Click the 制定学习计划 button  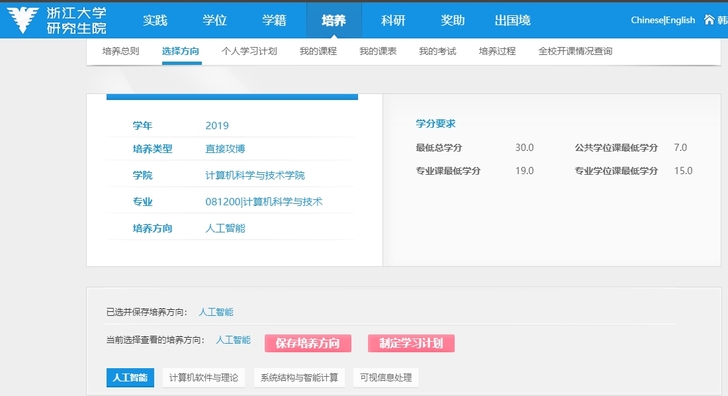[x=411, y=343]
